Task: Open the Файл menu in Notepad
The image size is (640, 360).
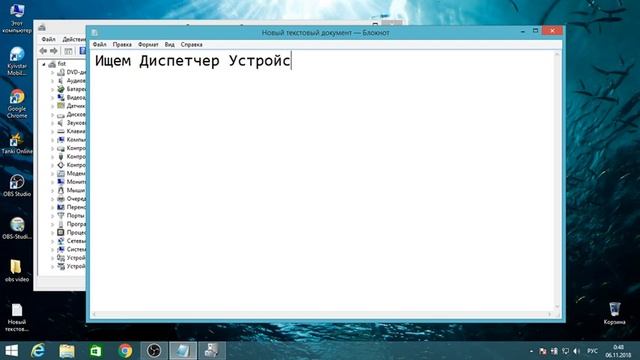Action: [x=100, y=44]
